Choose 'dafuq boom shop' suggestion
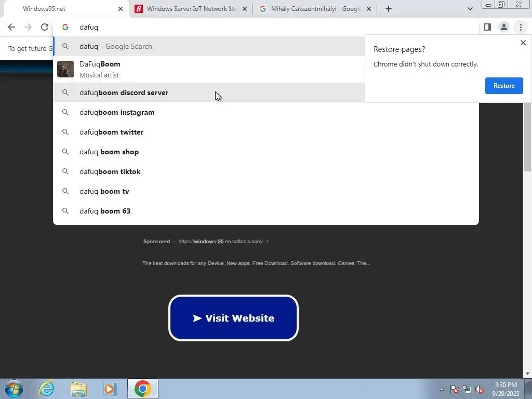The width and height of the screenshot is (532, 399). 266,152
